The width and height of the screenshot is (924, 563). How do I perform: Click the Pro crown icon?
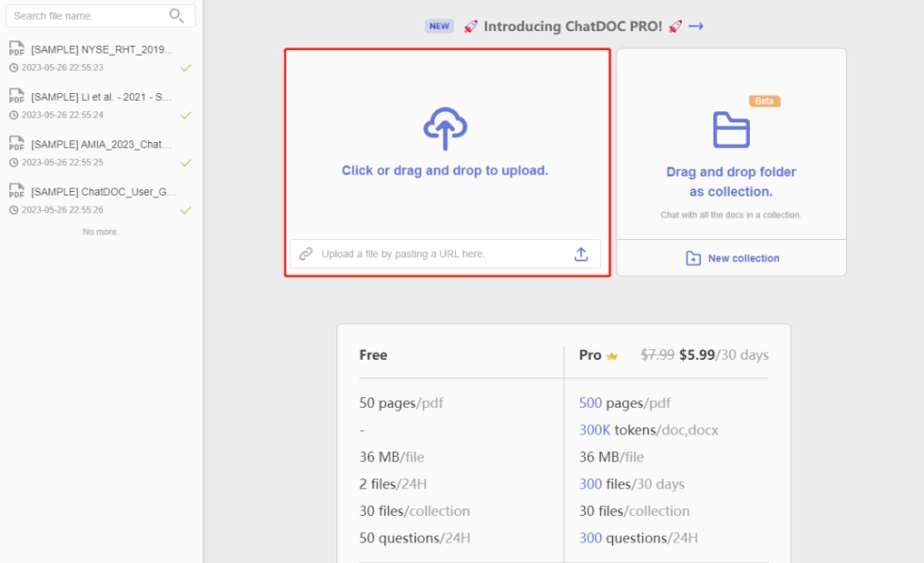(611, 356)
